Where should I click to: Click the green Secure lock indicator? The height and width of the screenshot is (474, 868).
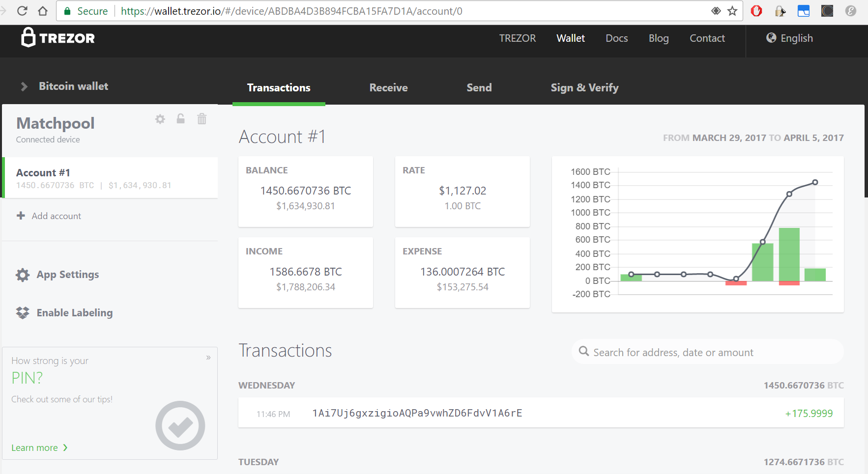point(86,11)
